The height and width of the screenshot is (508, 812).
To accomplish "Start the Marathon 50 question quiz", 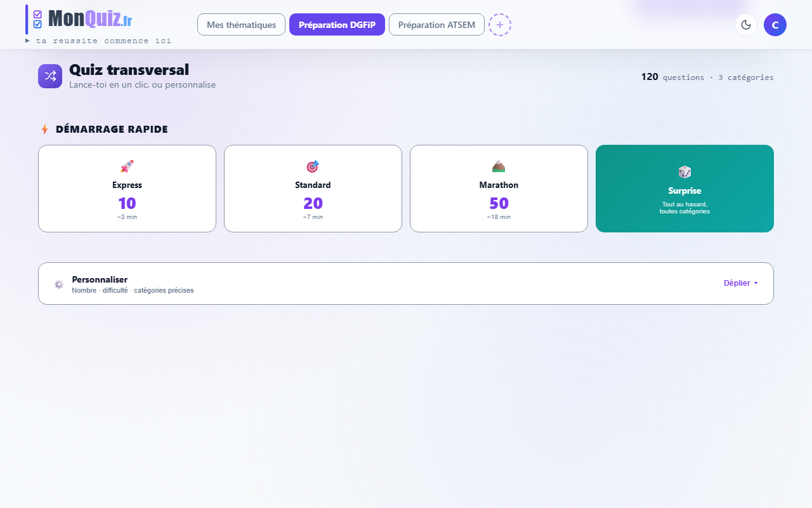I will pos(499,189).
